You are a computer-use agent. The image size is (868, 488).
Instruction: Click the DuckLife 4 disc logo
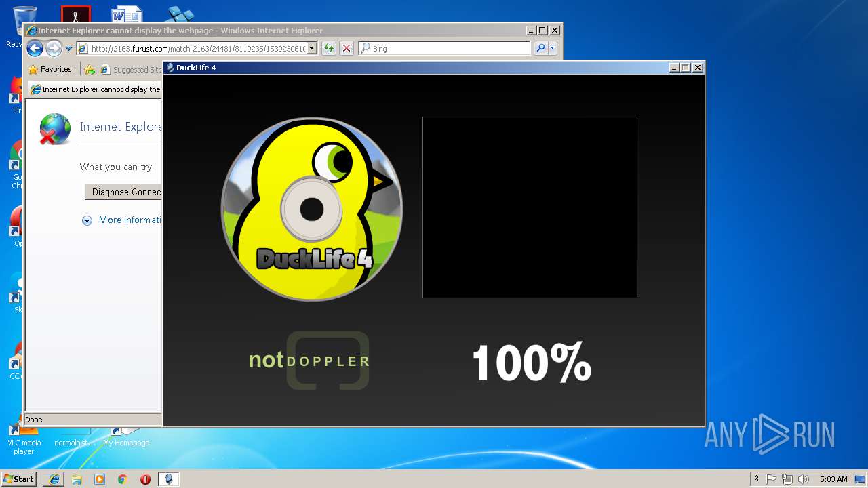[312, 209]
